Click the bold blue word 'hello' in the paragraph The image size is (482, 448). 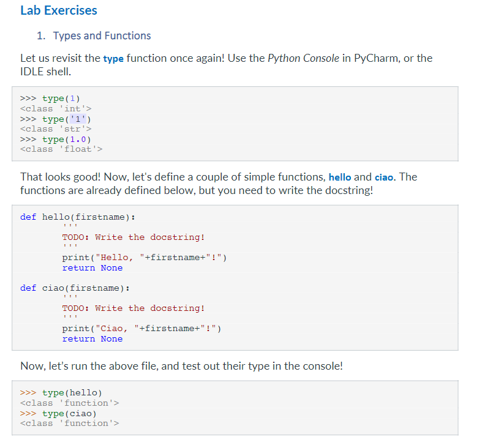click(x=340, y=177)
